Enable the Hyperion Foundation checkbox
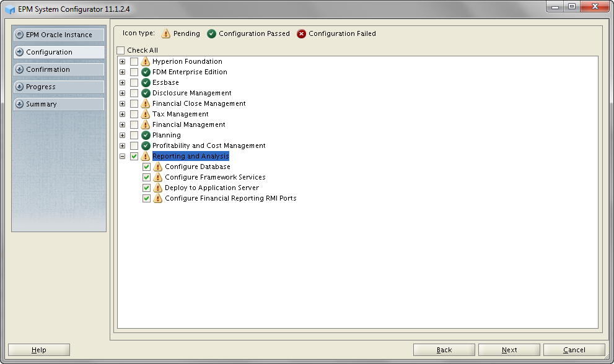 tap(134, 61)
